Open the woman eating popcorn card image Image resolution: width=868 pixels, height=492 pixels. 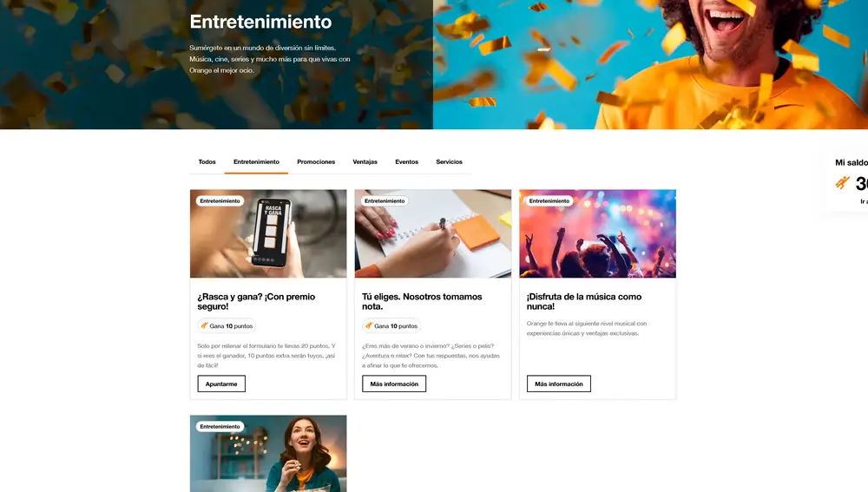268,453
